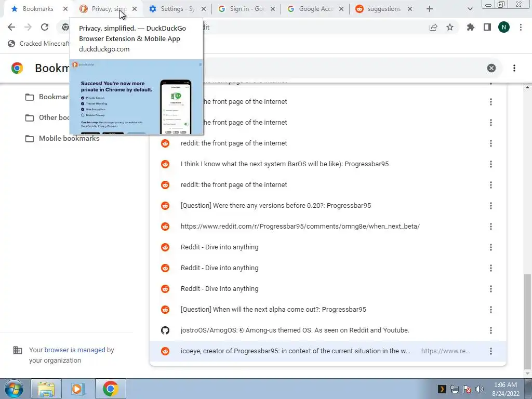
Task: Follow the 'browser is managed' link
Action: click(x=75, y=350)
